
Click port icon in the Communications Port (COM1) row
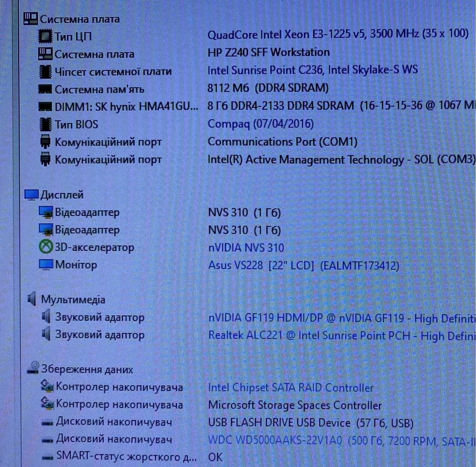[x=45, y=142]
